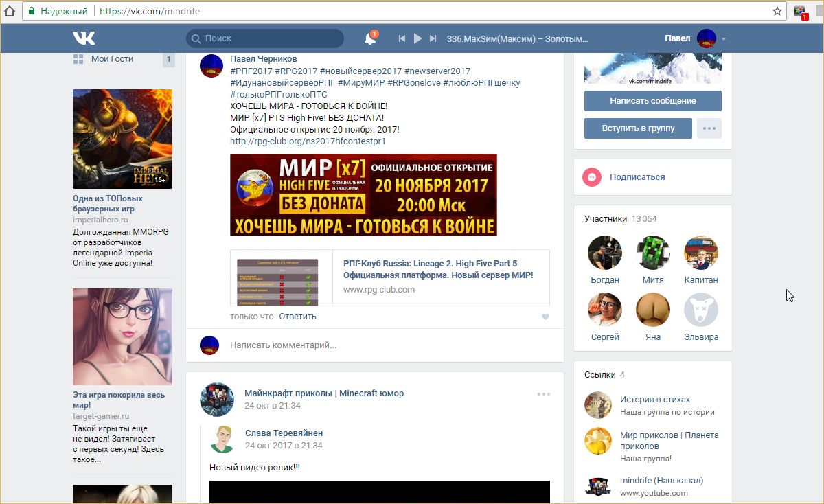Click Майнкрафт приколы post avatar

tap(217, 400)
